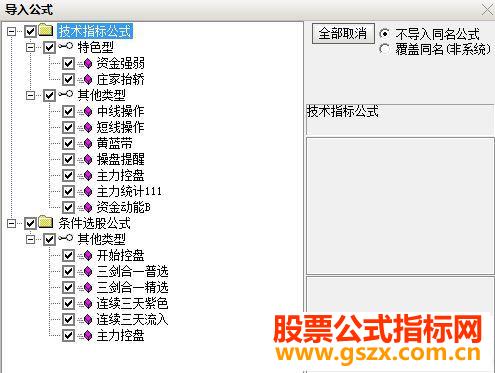This screenshot has height=373, width=495.
Task: Click key icon of 其他类型 under 技术指标公式
Action: (65, 94)
